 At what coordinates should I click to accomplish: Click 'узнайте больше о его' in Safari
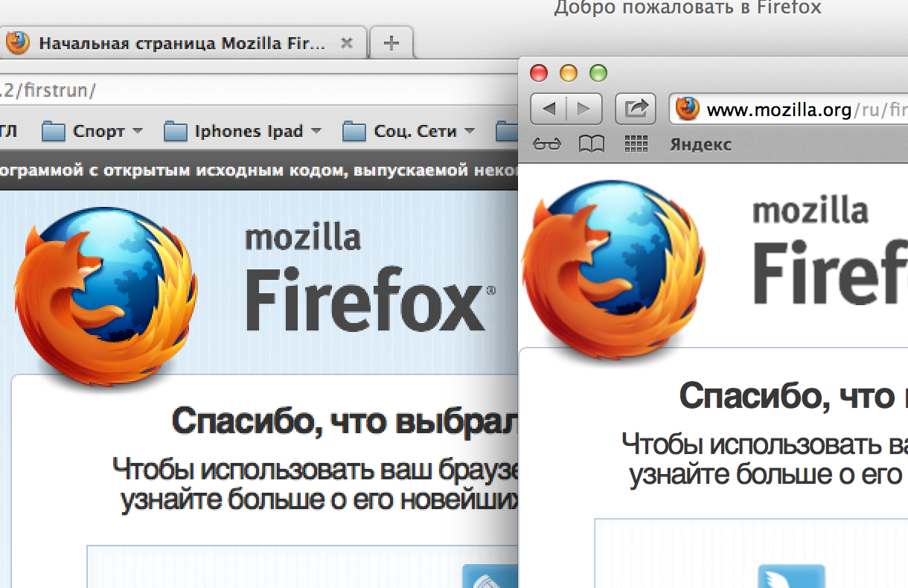point(766,474)
